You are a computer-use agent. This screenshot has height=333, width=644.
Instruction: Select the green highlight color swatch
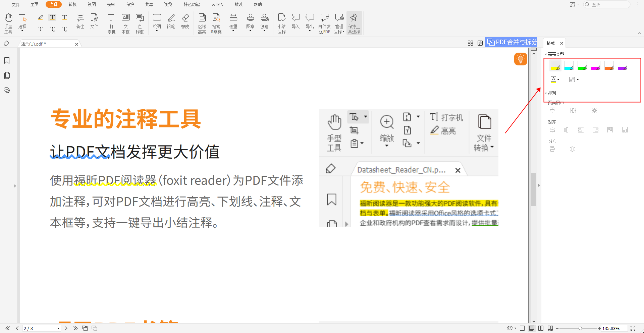point(582,65)
